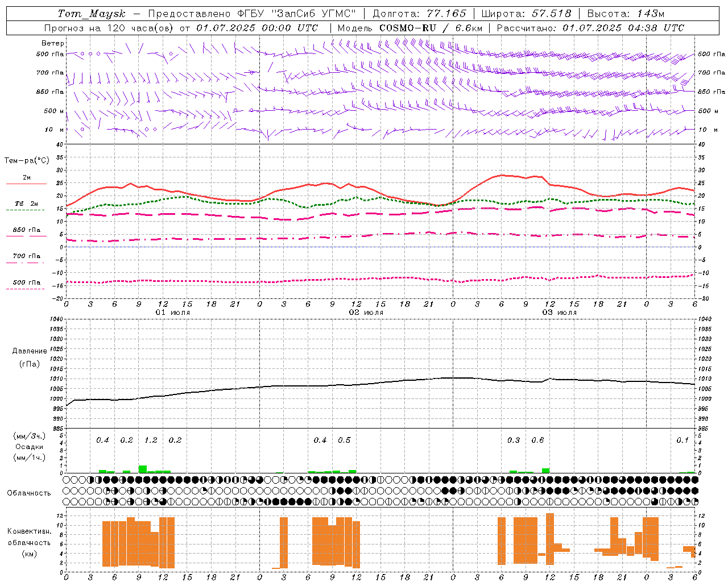Click the station name "Tom_Maysk" in the header
Screen dimensions: 728x582
pos(92,14)
